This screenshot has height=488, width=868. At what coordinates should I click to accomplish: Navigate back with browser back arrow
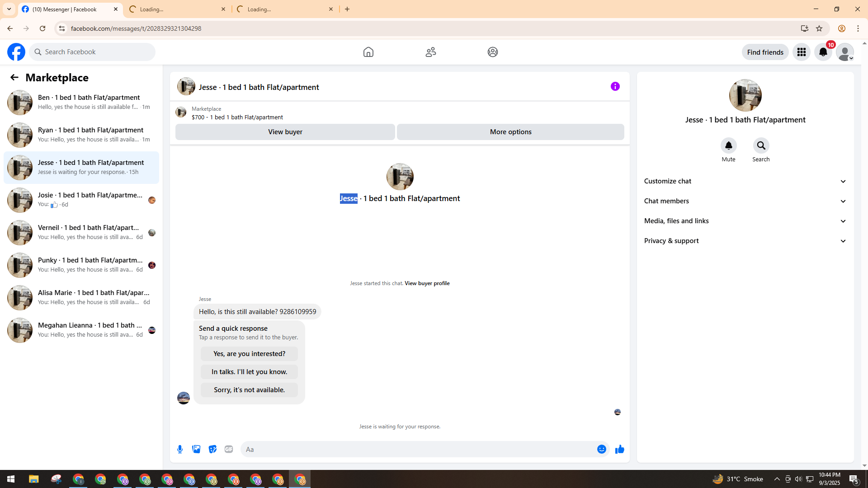click(x=10, y=28)
